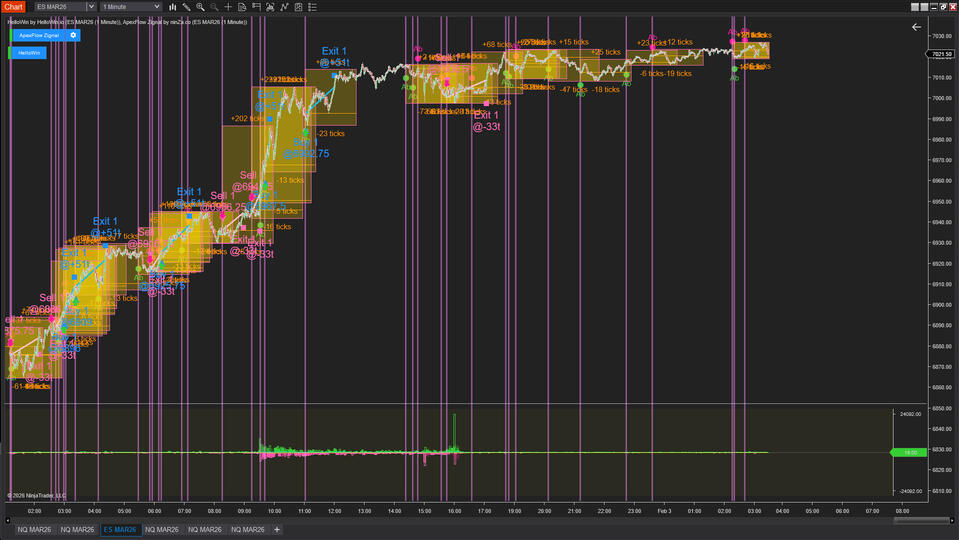Image resolution: width=959 pixels, height=540 pixels.
Task: Select the drawing tools pencil icon
Action: tap(186, 7)
